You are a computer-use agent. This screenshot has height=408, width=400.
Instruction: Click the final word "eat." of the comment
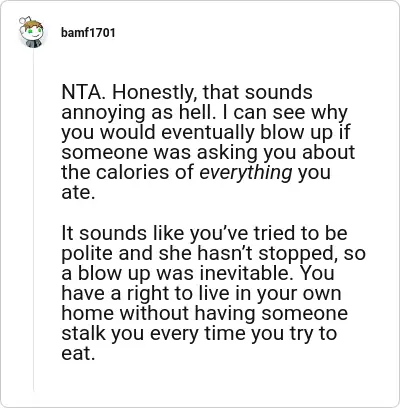pos(78,354)
